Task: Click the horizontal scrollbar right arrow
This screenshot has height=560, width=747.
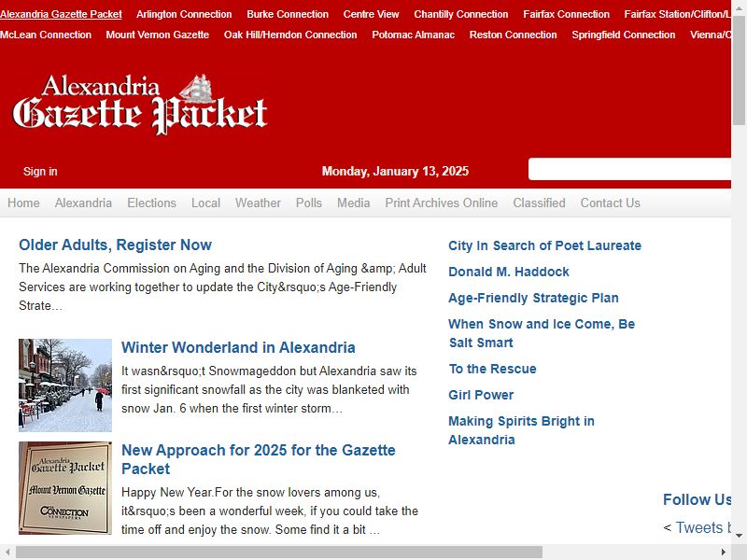Action: [724, 552]
